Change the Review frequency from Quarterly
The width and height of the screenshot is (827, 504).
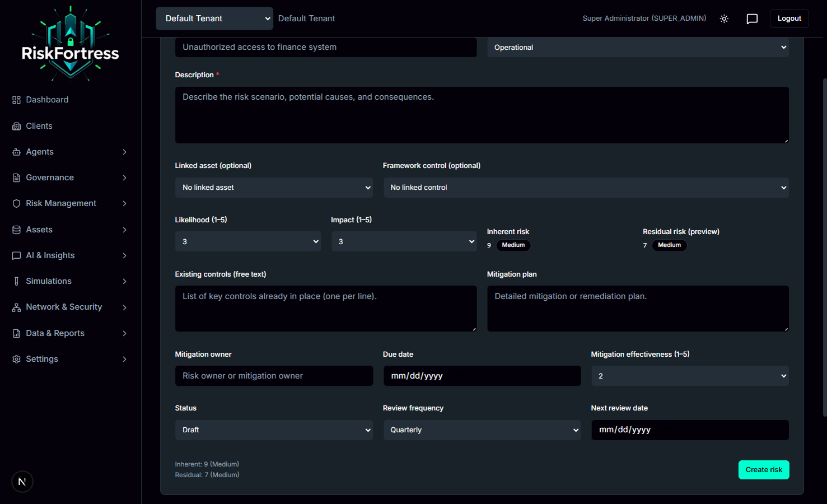point(482,430)
